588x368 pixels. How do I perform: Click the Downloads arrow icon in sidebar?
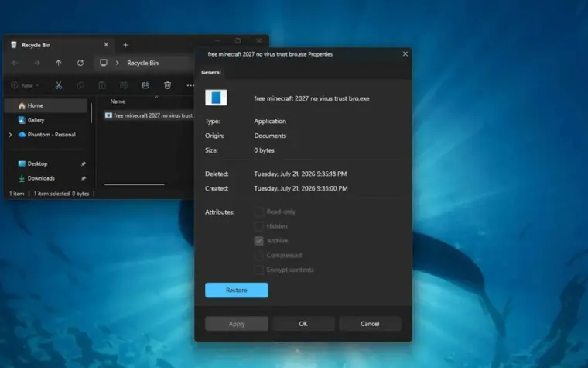pyautogui.click(x=22, y=178)
